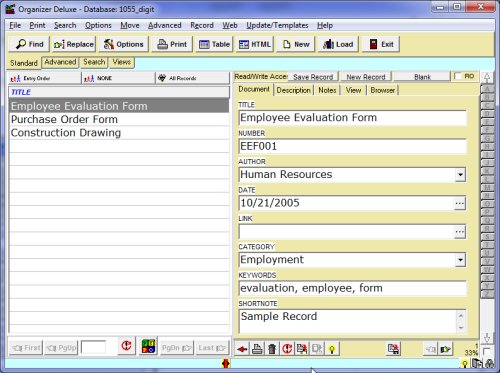
Task: Click in the TITLE input field
Action: [x=352, y=118]
